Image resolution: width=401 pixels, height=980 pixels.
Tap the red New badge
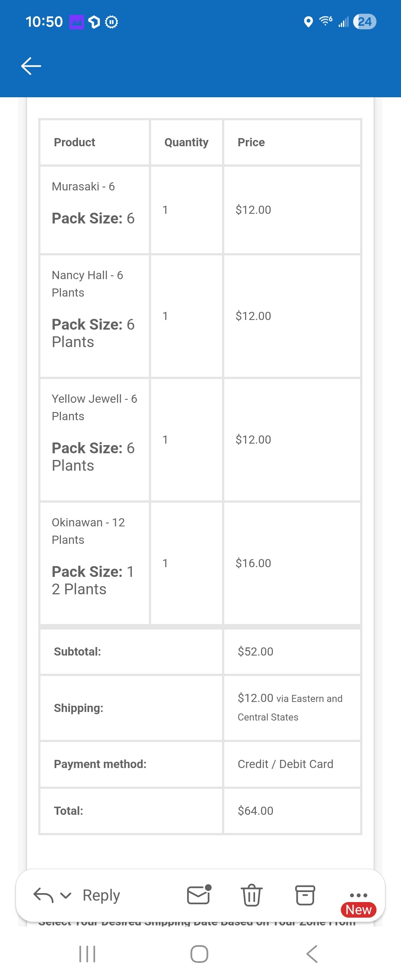(358, 909)
